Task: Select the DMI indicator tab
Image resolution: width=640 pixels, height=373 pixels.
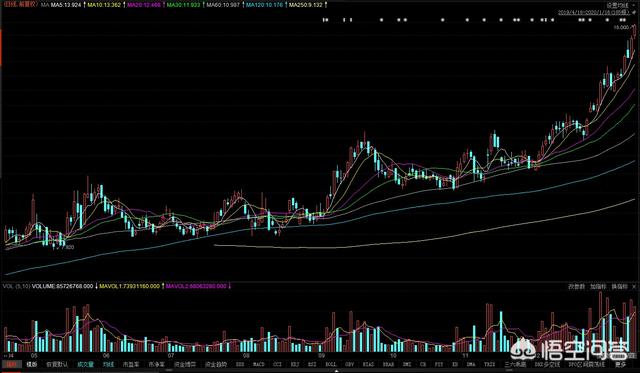Action: click(407, 364)
